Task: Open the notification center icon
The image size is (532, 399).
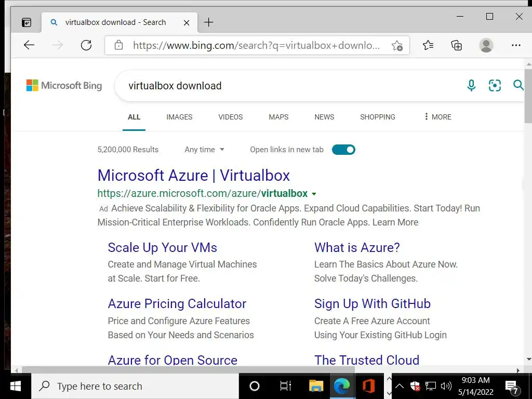Action: [512, 387]
